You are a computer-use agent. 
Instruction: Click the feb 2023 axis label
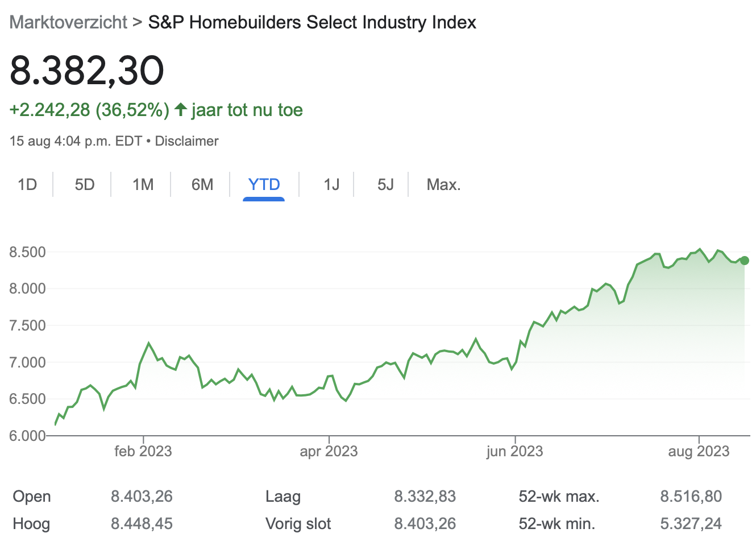(143, 451)
